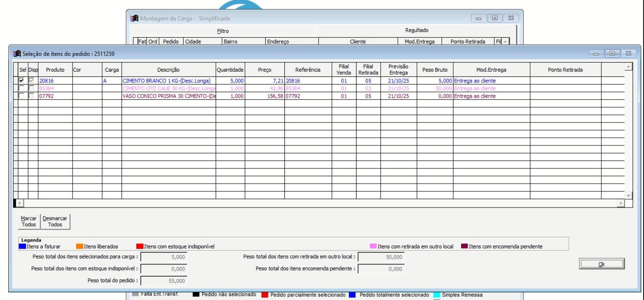The width and height of the screenshot is (644, 300).
Task: Switch to the Resultado tab
Action: click(x=416, y=30)
